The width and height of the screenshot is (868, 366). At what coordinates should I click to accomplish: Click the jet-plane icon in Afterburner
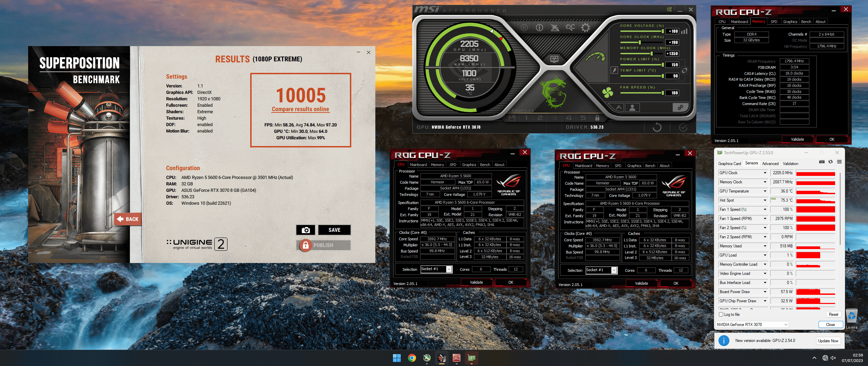[555, 27]
